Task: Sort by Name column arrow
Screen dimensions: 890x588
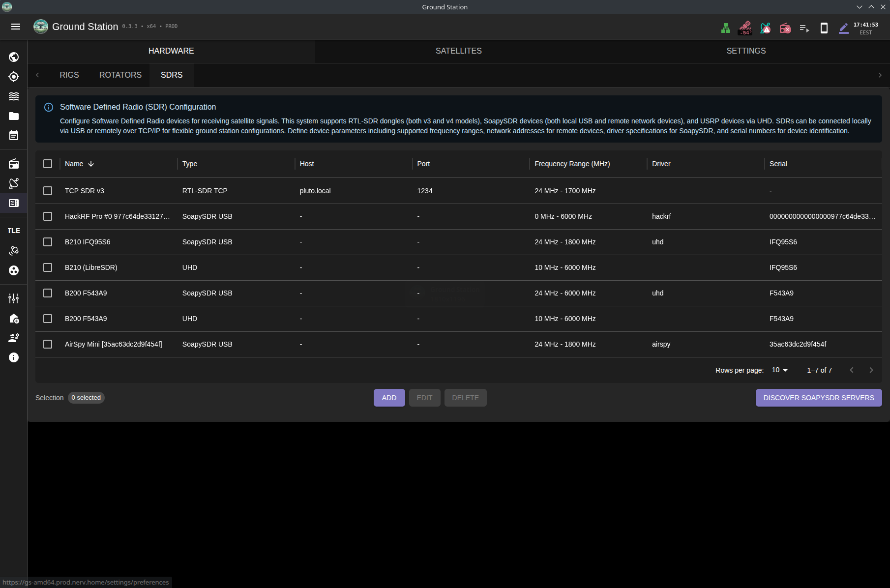Action: [x=91, y=164]
